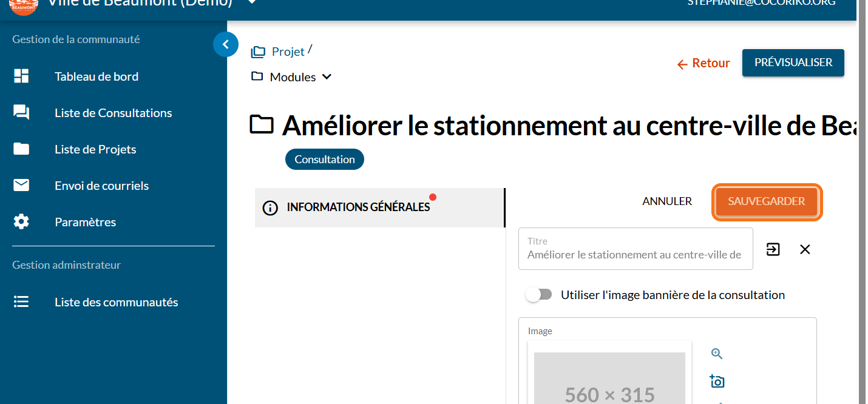This screenshot has width=868, height=404.
Task: Click the Liste des communautés list icon
Action: click(21, 302)
